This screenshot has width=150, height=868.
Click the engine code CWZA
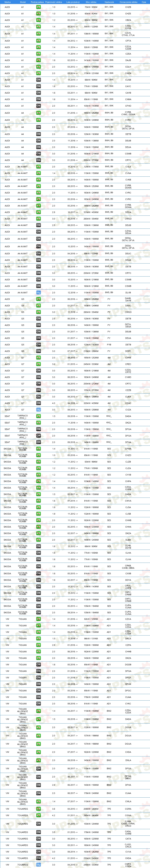[128, 73]
